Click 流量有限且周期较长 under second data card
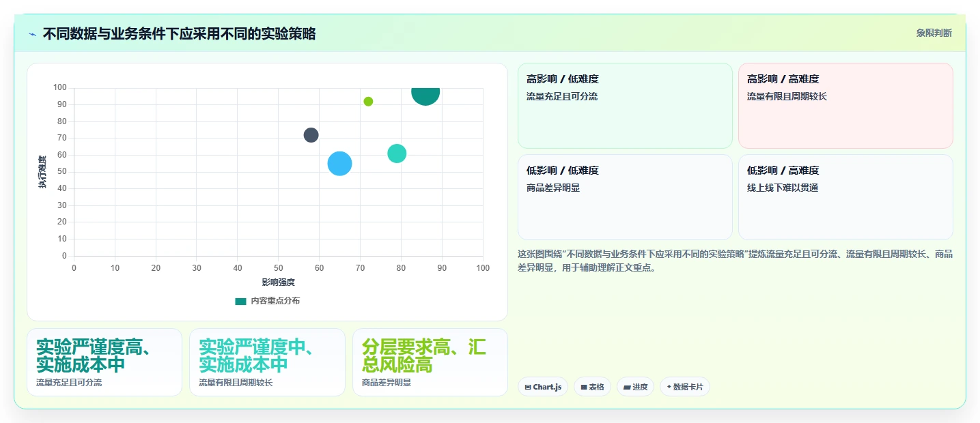 coord(236,383)
